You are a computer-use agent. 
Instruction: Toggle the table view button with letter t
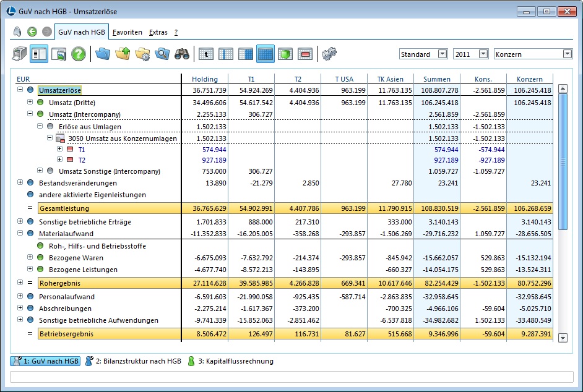(206, 54)
